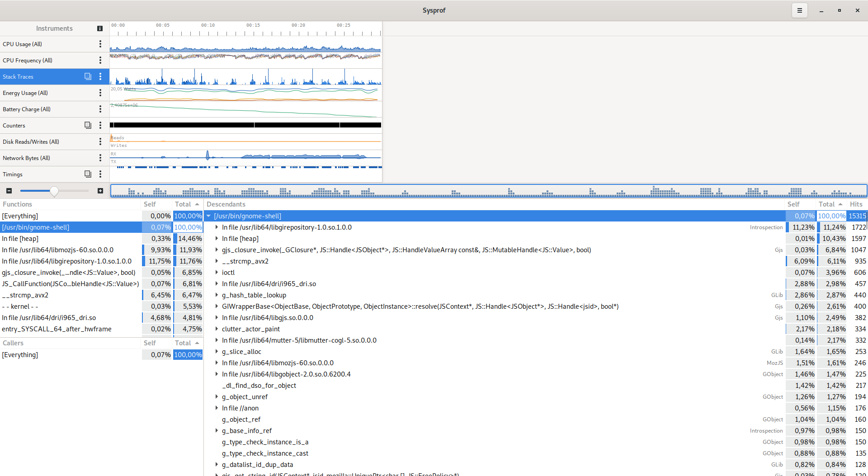Click the timeline overview scrubber bar
This screenshot has width=868, height=476.
(489, 191)
